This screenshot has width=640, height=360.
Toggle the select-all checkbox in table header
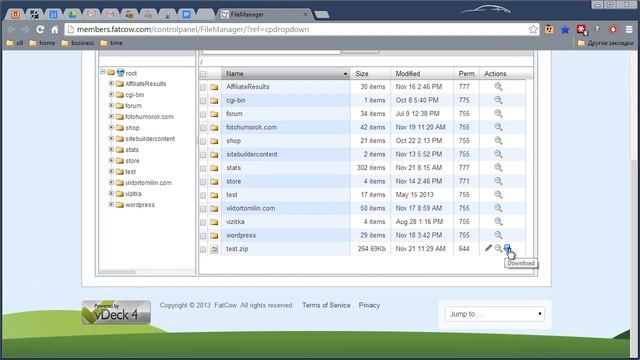pyautogui.click(x=203, y=74)
